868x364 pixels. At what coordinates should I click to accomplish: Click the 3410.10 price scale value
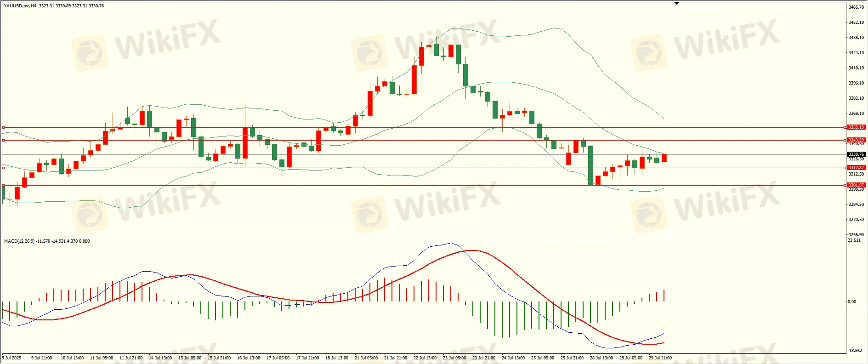click(x=856, y=68)
